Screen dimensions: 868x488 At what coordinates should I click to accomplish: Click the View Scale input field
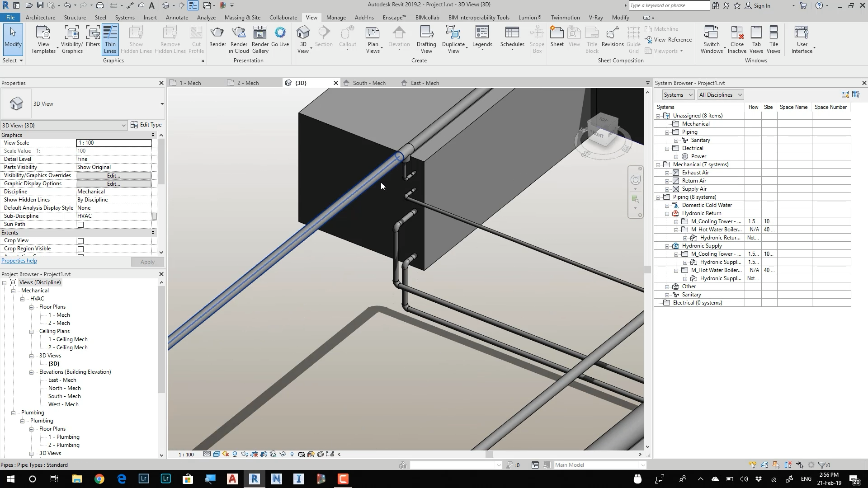click(x=114, y=143)
